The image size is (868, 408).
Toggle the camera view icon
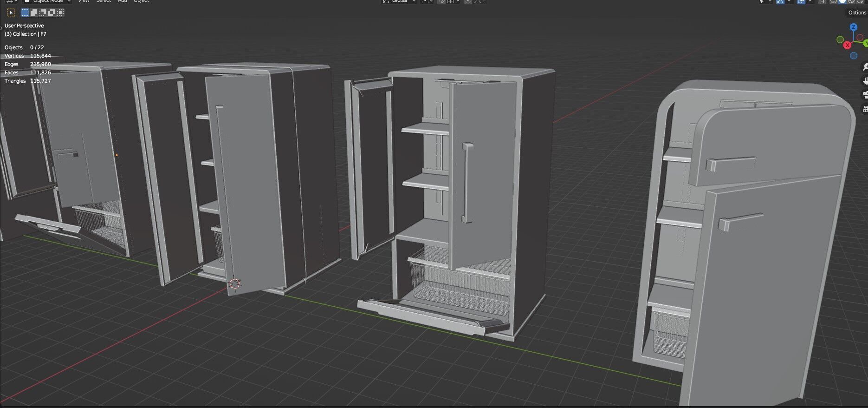(x=865, y=95)
